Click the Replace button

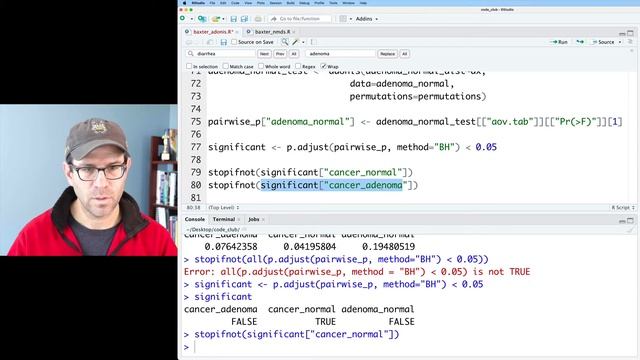(x=387, y=54)
